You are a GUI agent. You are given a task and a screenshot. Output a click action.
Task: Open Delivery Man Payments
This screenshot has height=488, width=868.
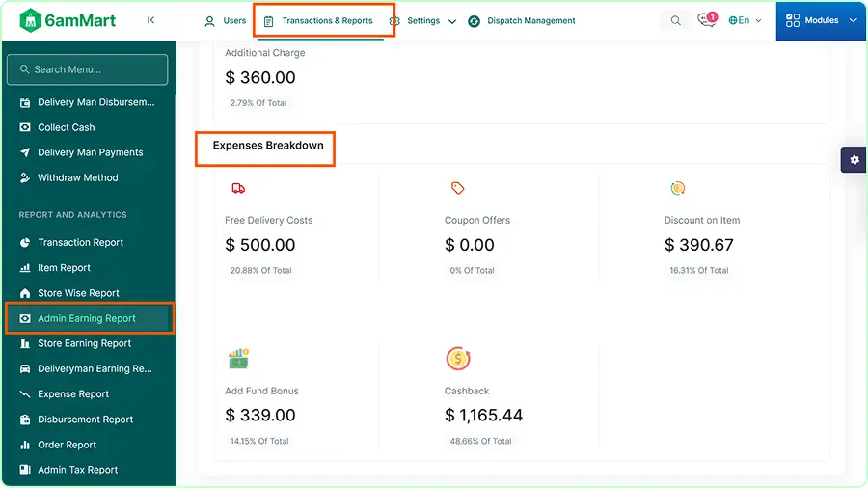(89, 152)
